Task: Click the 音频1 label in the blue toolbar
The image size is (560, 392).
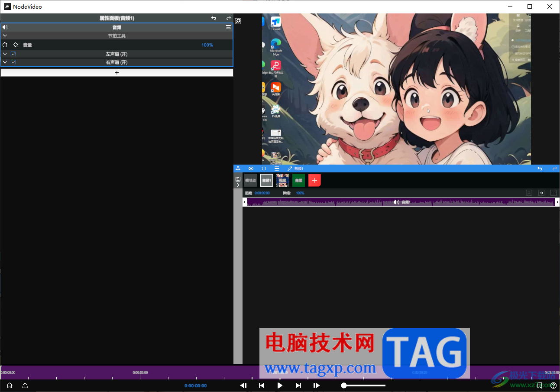Action: click(x=299, y=168)
